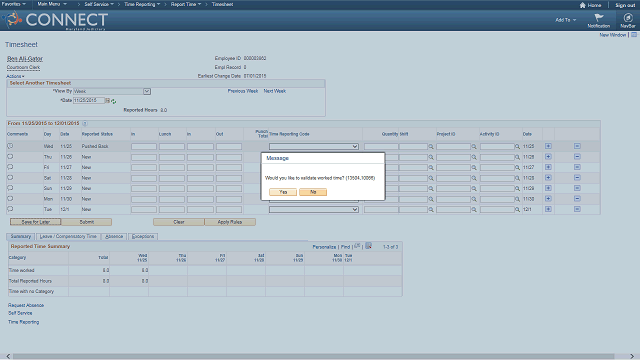Look up Project ID for Wed 11/25 row
This screenshot has width=640, height=360.
[x=474, y=147]
